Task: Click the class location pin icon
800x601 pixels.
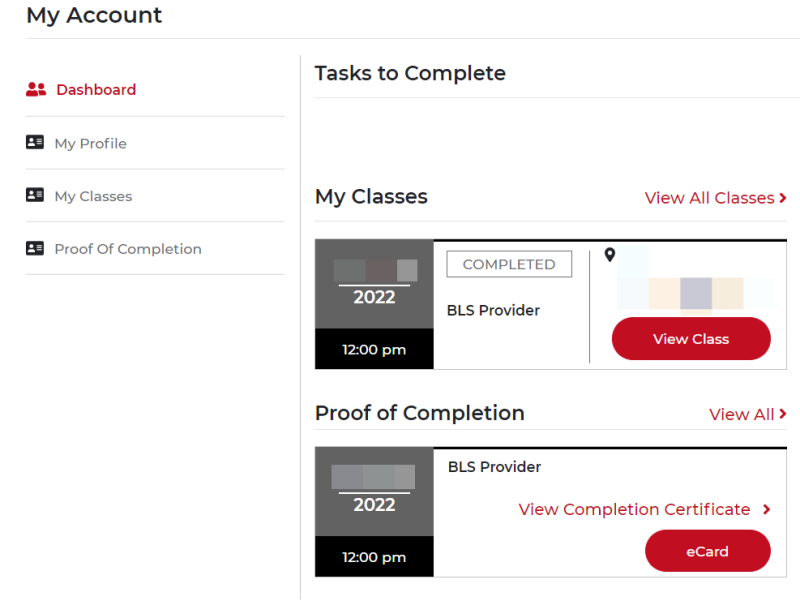Action: (x=610, y=255)
